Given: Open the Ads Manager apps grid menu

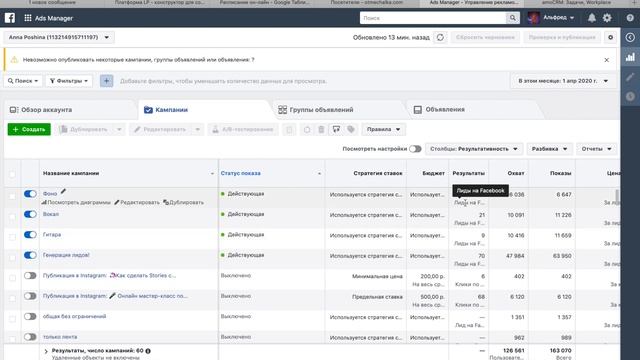Looking at the screenshot, I should pyautogui.click(x=28, y=18).
